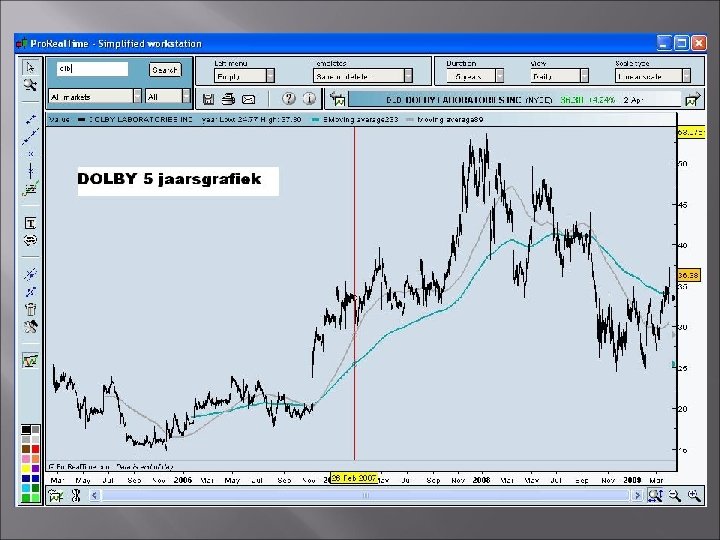This screenshot has width=720, height=540.
Task: Select the red color swatch
Action: [35, 449]
